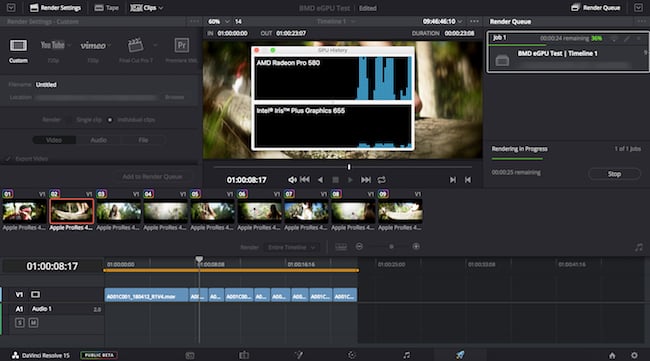Play the viewer in reverse
The image size is (650, 361).
point(320,180)
